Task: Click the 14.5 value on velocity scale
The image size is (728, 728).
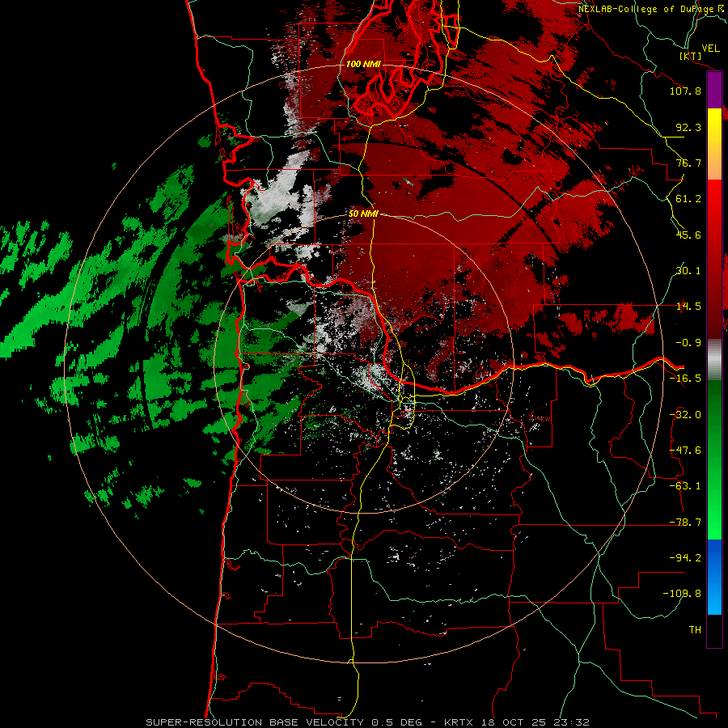Action: 688,307
